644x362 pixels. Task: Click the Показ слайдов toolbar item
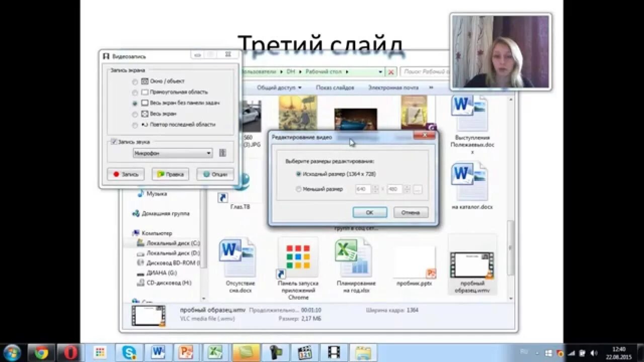coord(337,87)
